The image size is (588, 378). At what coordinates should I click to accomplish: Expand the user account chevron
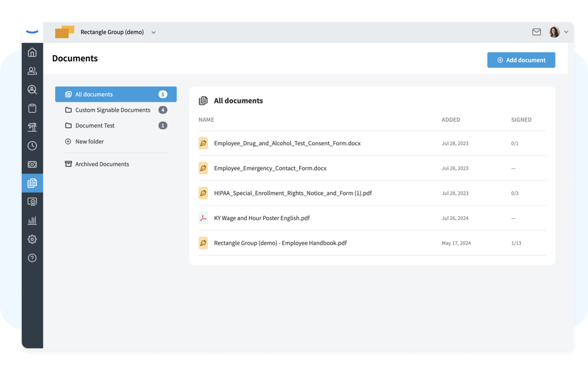566,32
